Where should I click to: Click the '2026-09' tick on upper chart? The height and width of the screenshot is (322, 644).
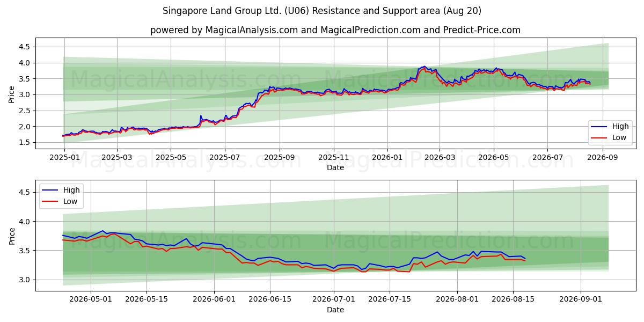click(602, 158)
